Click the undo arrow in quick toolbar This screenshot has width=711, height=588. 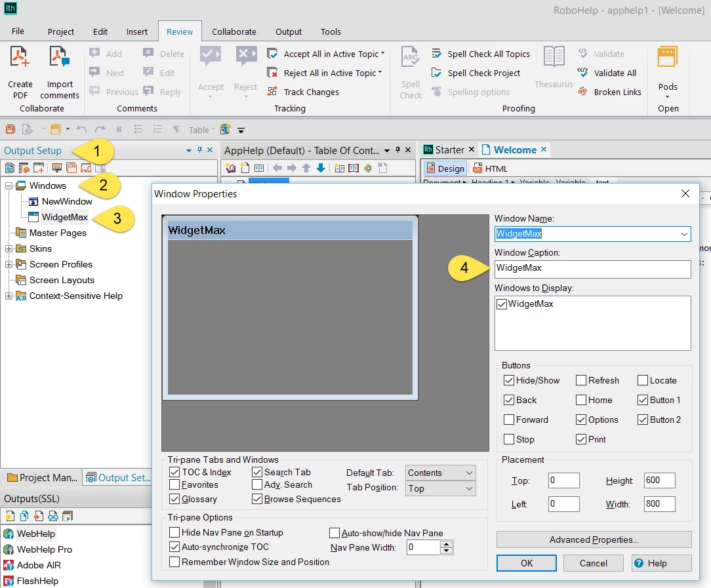[81, 130]
